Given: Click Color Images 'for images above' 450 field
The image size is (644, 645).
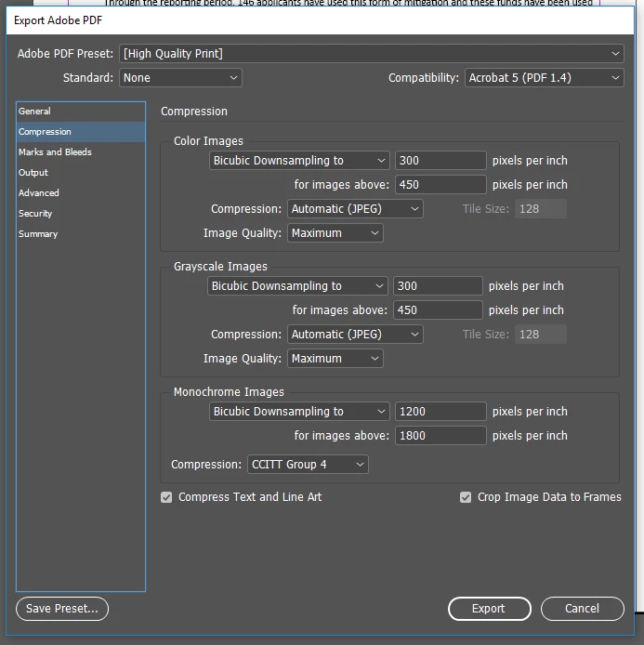Looking at the screenshot, I should pyautogui.click(x=440, y=185).
